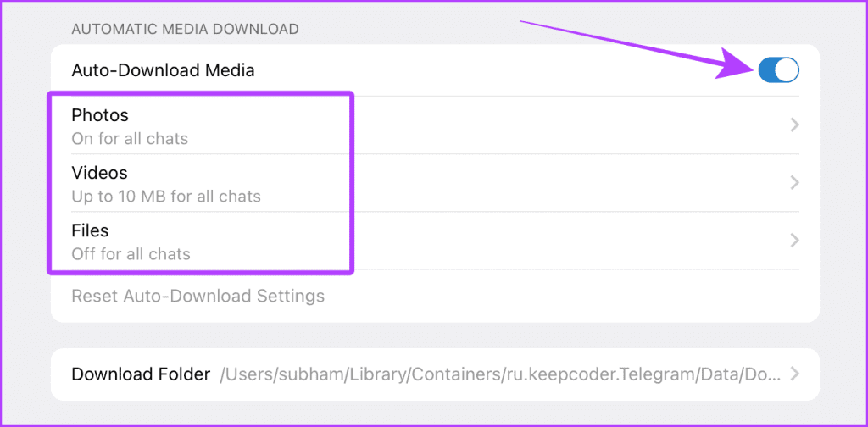Expand the chevron on the Videos row
The width and height of the screenshot is (868, 427).
click(794, 182)
